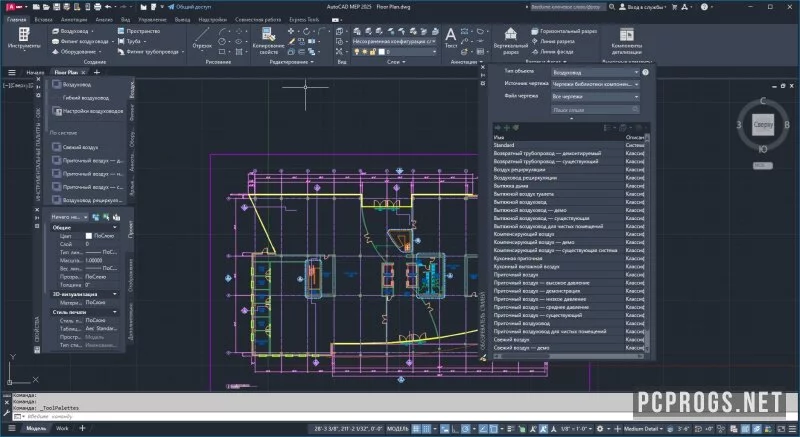Open the Medium Detail display configuration dropdown
The height and width of the screenshot is (437, 800).
pyautogui.click(x=643, y=429)
